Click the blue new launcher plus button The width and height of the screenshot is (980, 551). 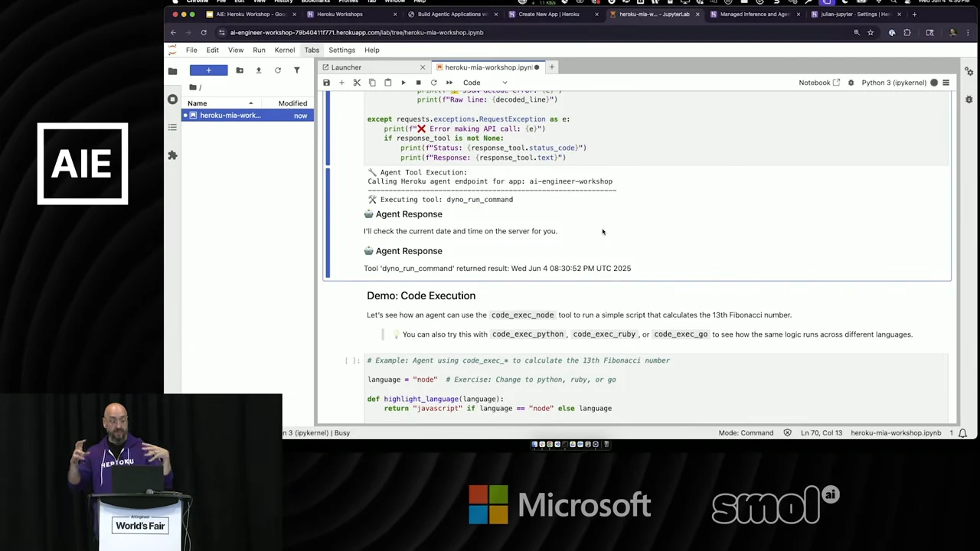(208, 70)
